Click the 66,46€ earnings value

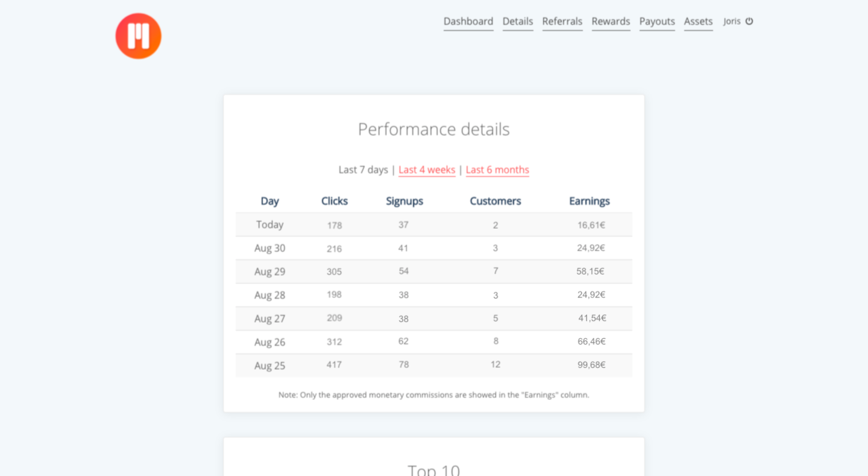tap(591, 341)
